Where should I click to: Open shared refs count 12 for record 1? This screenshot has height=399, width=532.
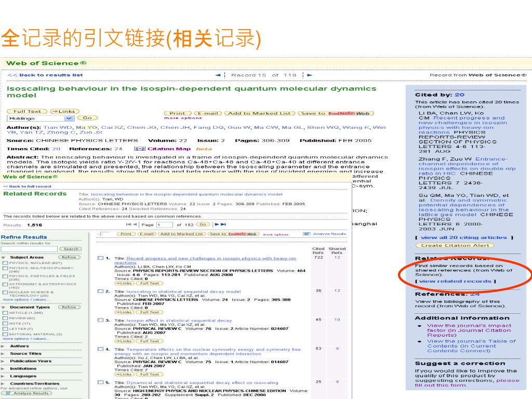[337, 258]
